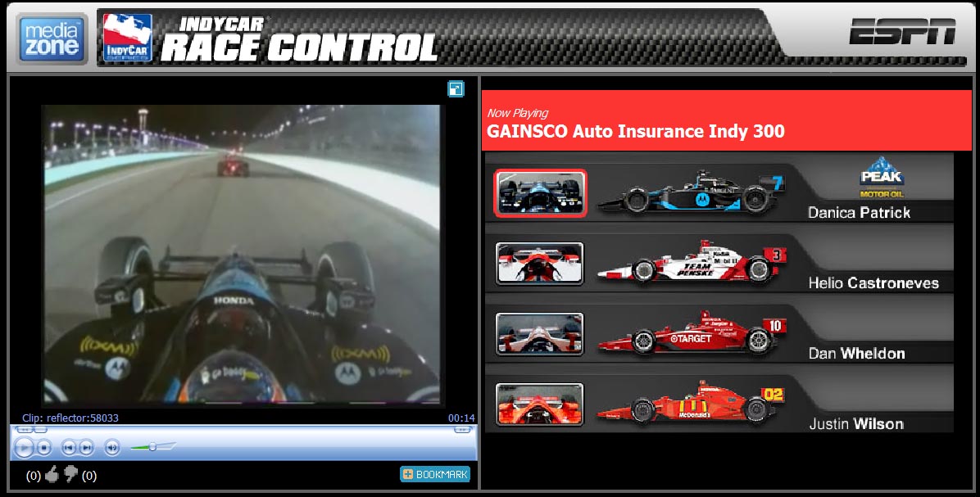This screenshot has width=980, height=497.
Task: Click the thumbs down vote count
Action: (x=89, y=476)
